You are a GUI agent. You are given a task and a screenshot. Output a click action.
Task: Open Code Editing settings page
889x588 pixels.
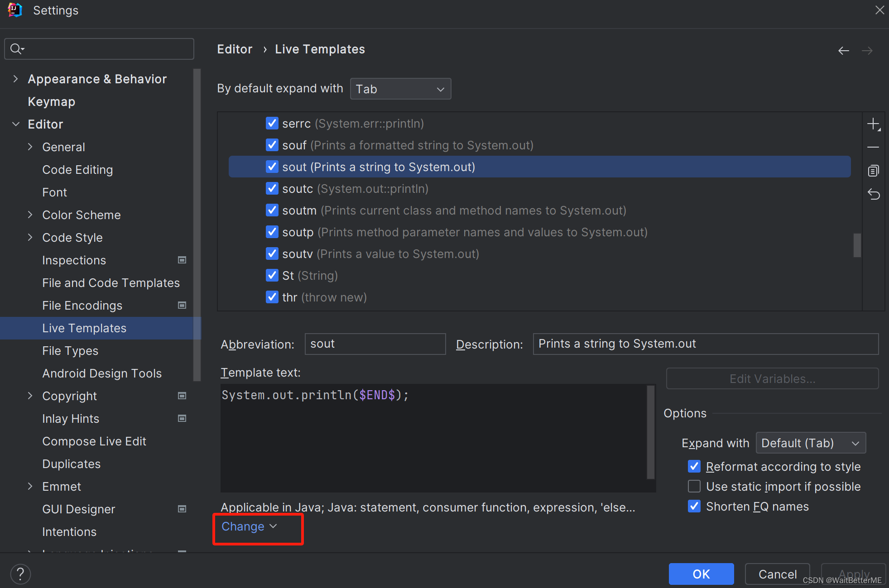(77, 169)
